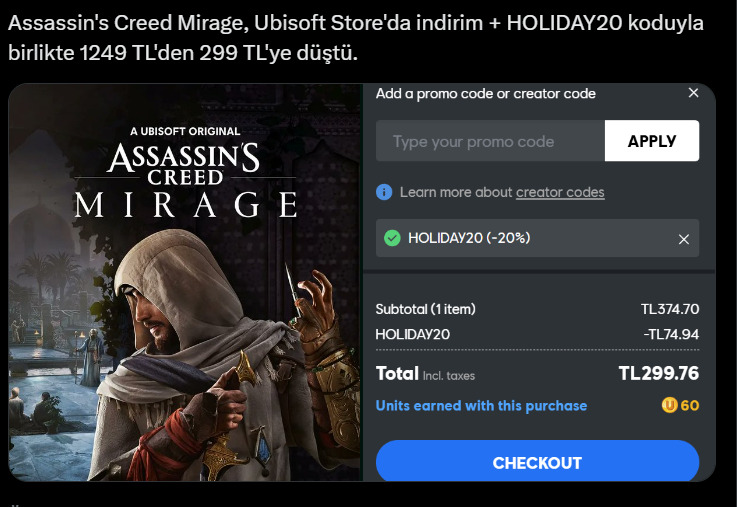Click the 'Add a promo code' heading

(x=486, y=94)
